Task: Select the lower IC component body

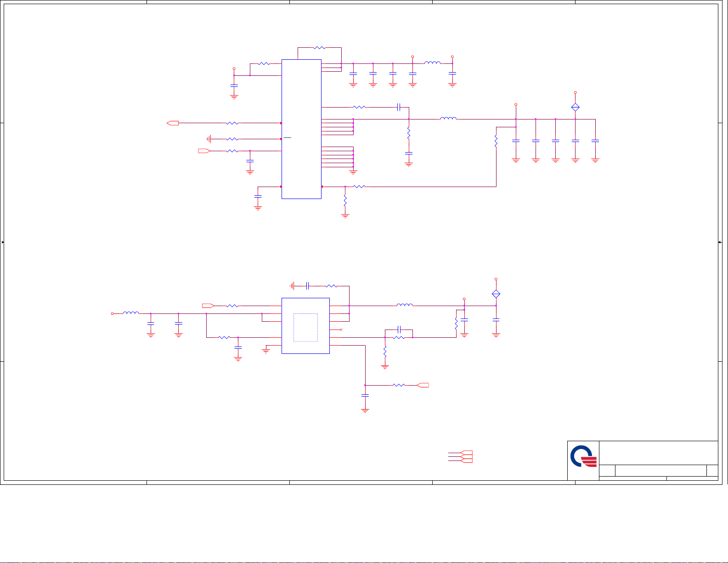Action: click(x=305, y=326)
